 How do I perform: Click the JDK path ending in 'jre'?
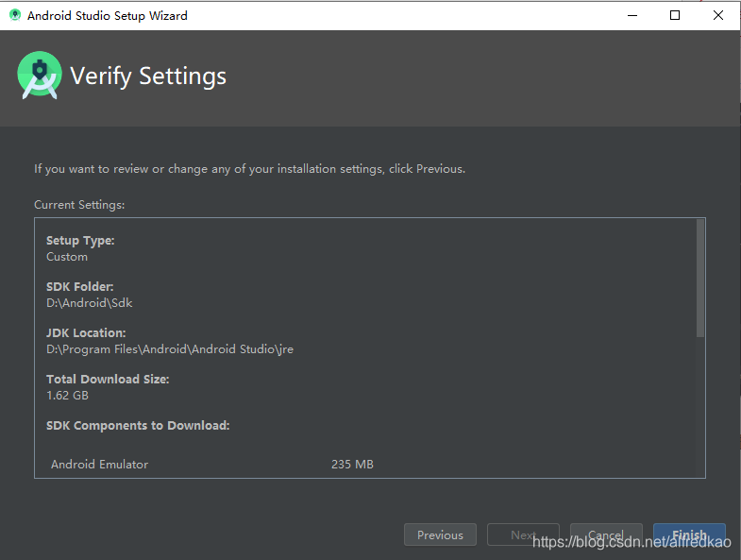point(170,349)
